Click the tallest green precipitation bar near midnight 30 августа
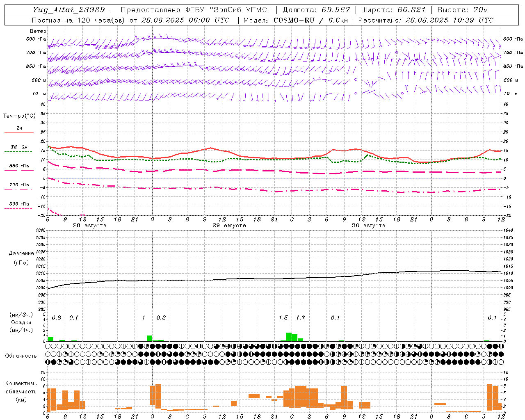525x420 pixels. tap(289, 337)
